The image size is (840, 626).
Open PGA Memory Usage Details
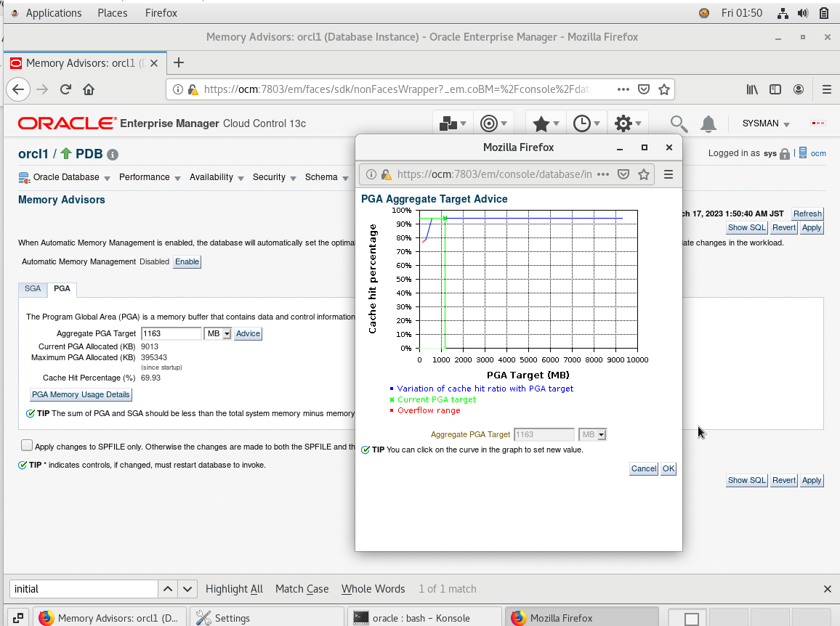tap(81, 394)
